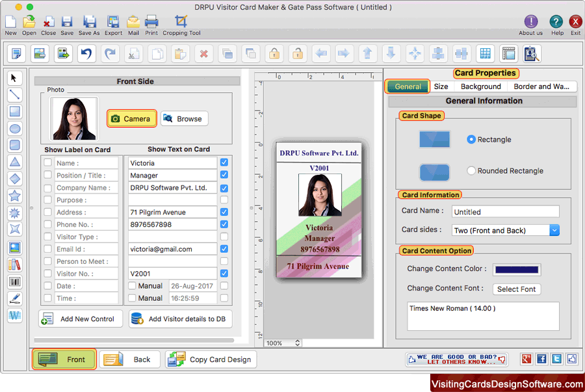Viewport: 585px width, 392px height.
Task: Click the red Delete cross icon
Action: [x=203, y=54]
